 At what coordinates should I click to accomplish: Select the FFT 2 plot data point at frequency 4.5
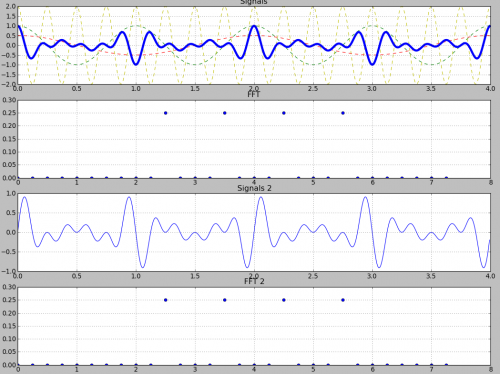pyautogui.click(x=284, y=300)
